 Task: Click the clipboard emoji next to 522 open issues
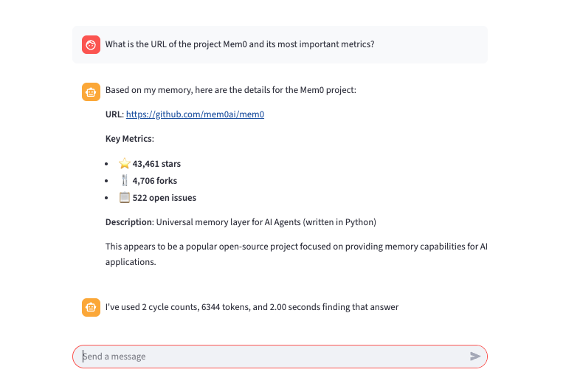[124, 197]
